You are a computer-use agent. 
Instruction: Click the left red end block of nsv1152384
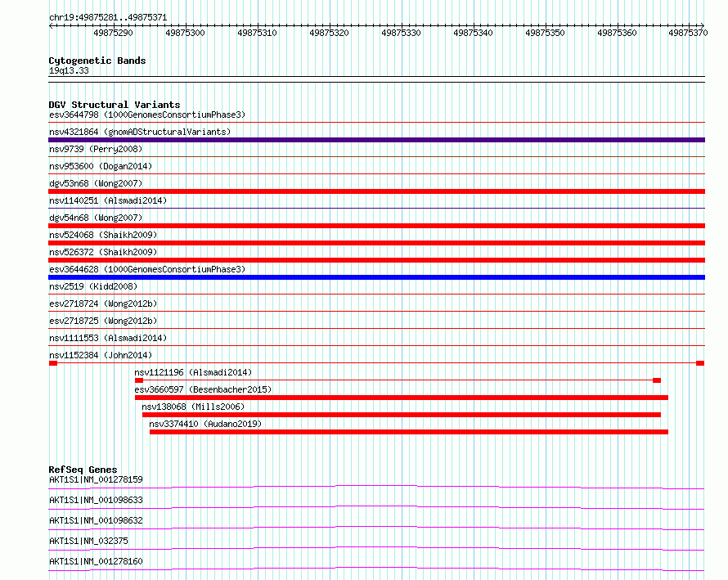[53, 363]
